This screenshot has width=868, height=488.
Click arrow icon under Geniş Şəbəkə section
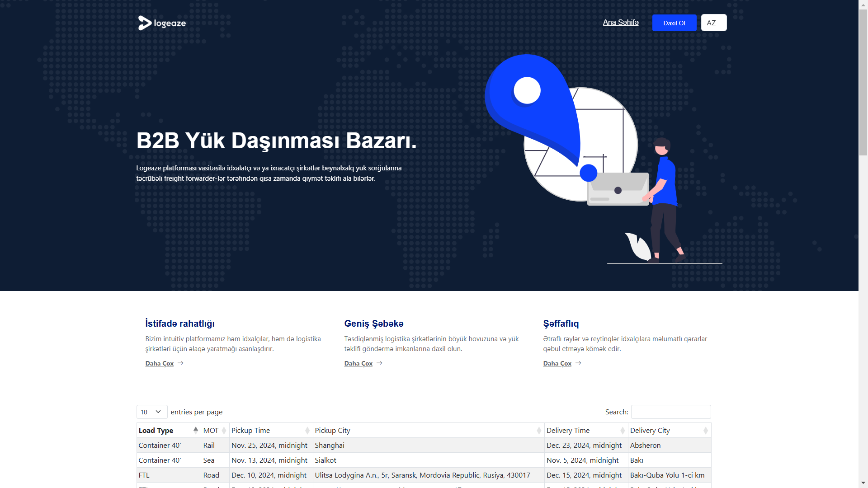(x=379, y=363)
